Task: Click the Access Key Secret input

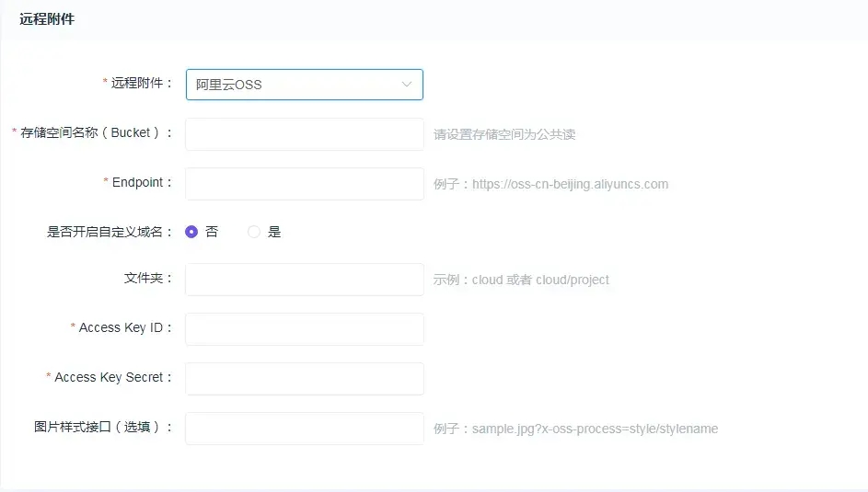Action: coord(304,379)
